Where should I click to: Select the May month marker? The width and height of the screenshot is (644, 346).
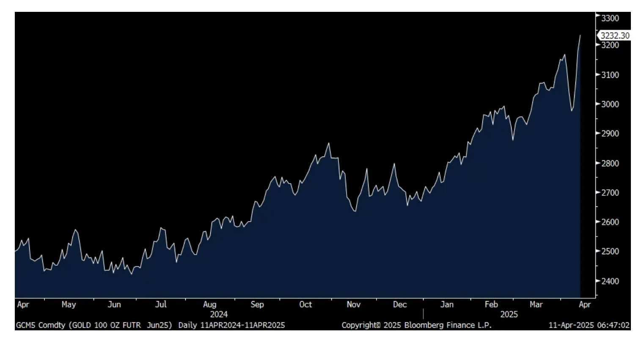click(69, 304)
